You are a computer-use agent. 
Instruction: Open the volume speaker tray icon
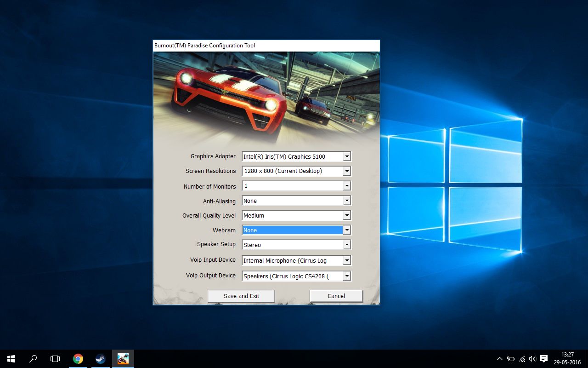pyautogui.click(x=532, y=359)
